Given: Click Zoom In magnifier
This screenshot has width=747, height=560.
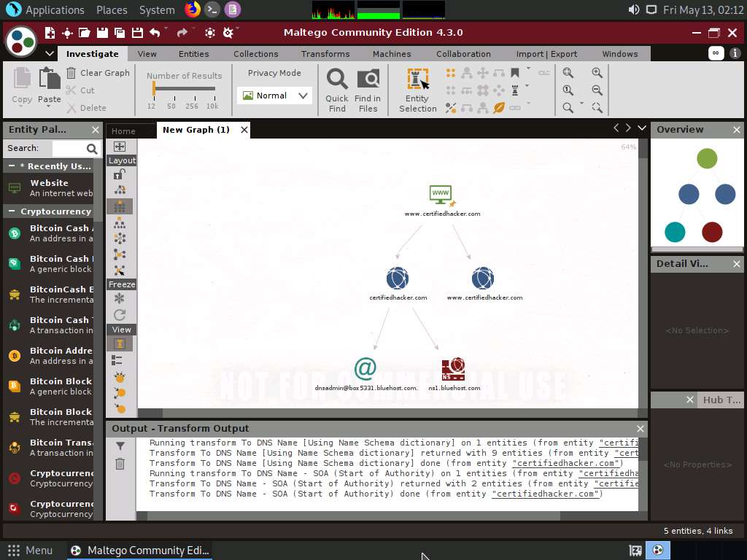Looking at the screenshot, I should [x=597, y=72].
